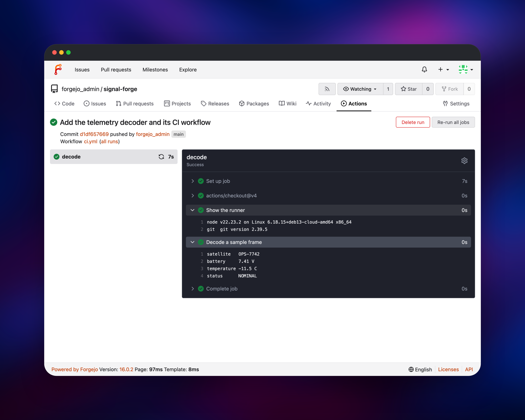Click the temperature -11.5 C log line
This screenshot has height=420, width=525.
[x=232, y=269]
